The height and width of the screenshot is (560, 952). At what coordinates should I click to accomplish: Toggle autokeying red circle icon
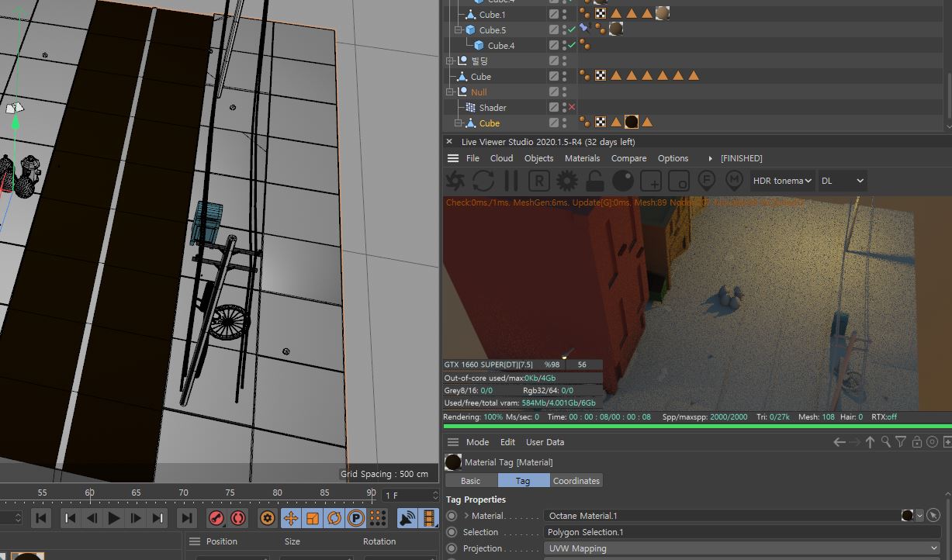click(238, 518)
